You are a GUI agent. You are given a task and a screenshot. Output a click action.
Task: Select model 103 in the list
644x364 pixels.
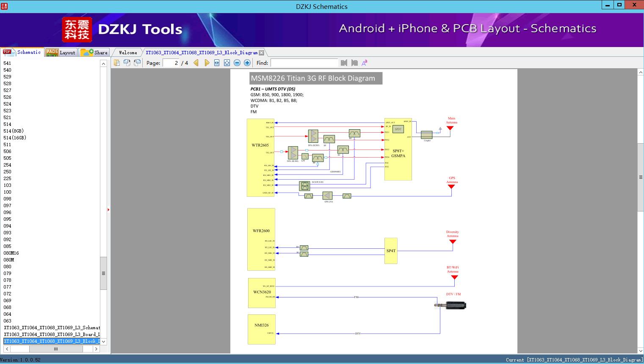pyautogui.click(x=7, y=185)
